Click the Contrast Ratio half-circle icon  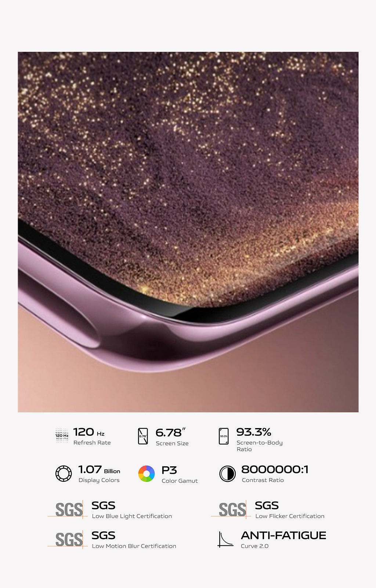click(x=227, y=474)
